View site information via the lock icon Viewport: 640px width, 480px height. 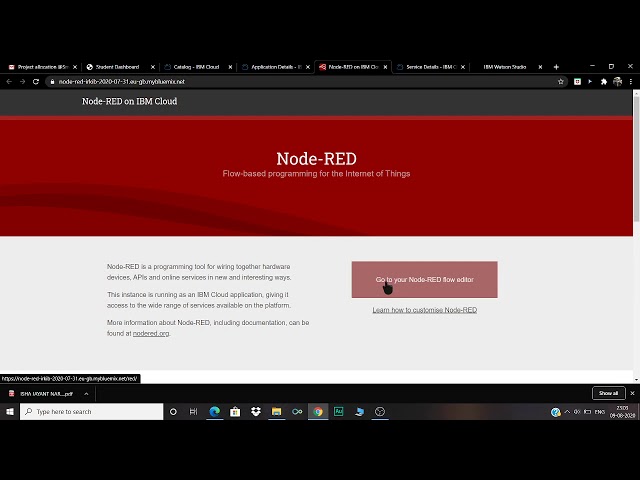pos(52,82)
